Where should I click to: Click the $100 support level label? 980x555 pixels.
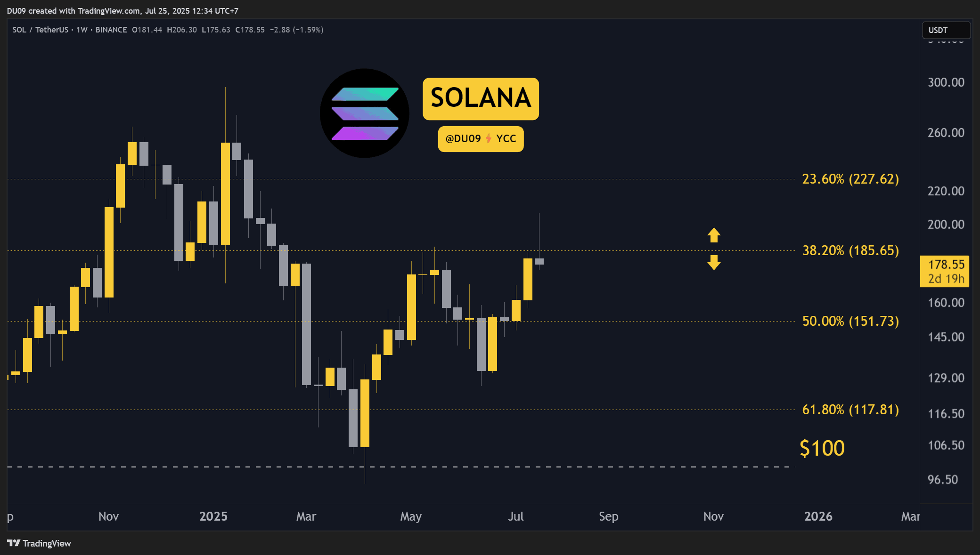pyautogui.click(x=822, y=448)
